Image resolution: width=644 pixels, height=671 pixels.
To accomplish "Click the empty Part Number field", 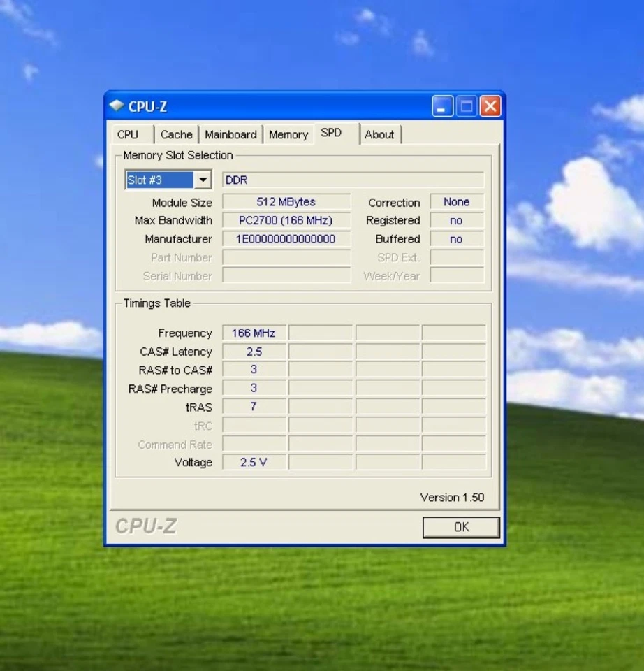I will (286, 258).
